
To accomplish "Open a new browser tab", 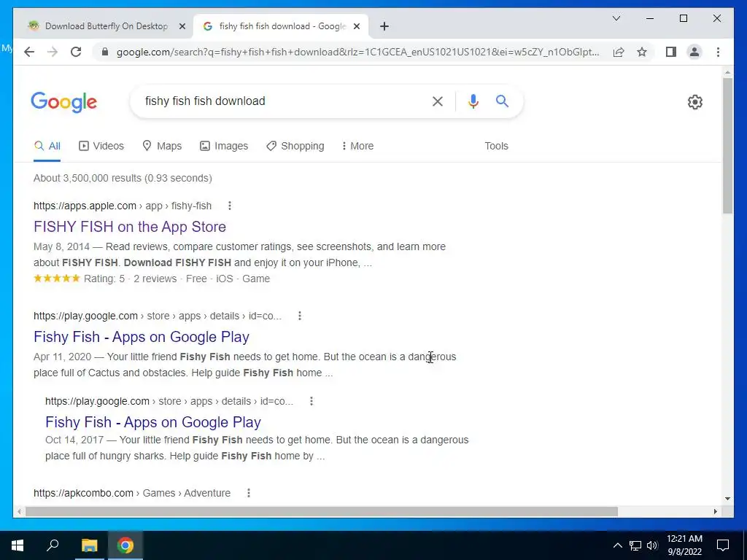I will 384,26.
